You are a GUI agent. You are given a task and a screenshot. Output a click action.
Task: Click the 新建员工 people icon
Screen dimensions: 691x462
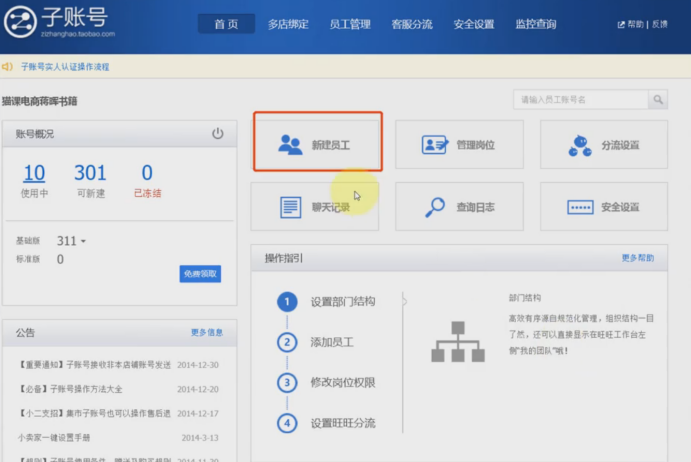(x=290, y=145)
